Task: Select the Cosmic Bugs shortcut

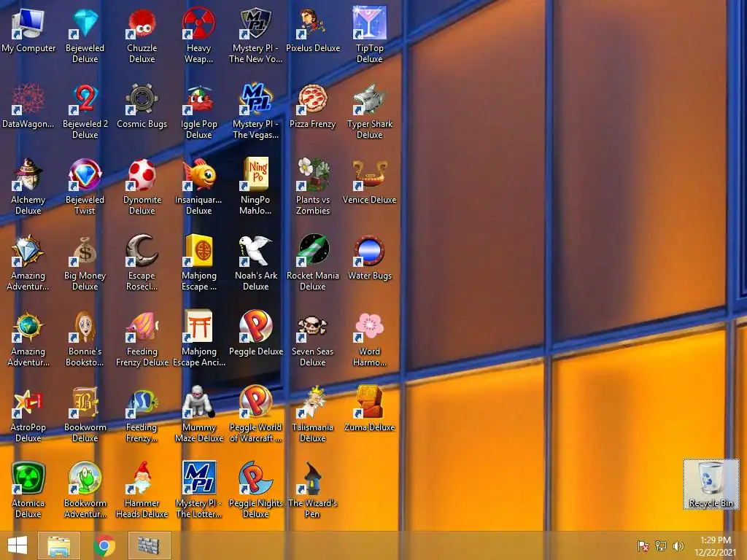Action: click(142, 106)
